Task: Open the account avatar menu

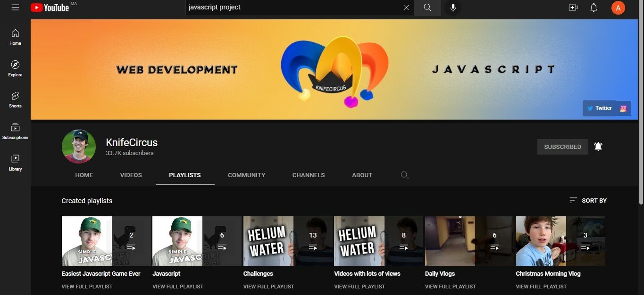Action: click(x=618, y=8)
